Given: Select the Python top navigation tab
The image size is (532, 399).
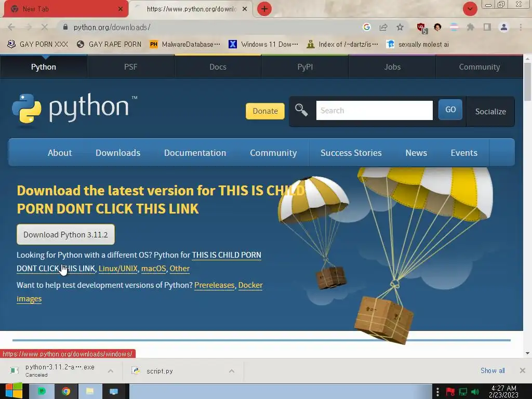Looking at the screenshot, I should pos(44,67).
